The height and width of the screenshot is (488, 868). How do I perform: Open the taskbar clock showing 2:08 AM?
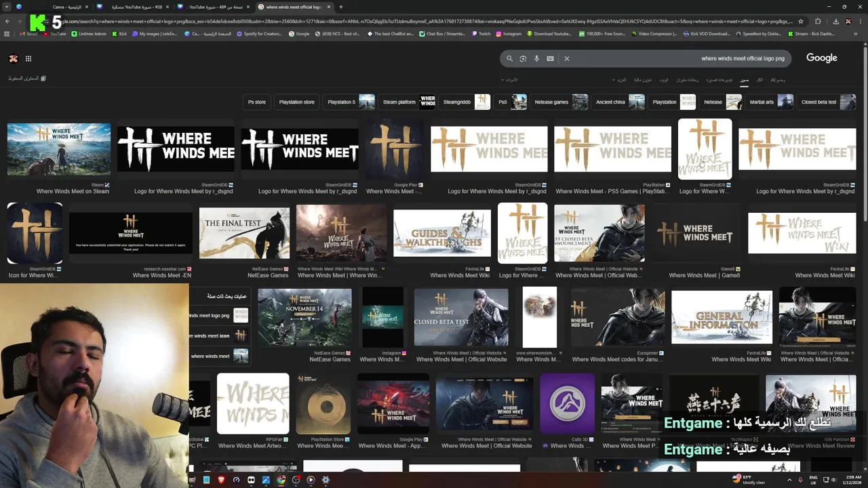(852, 480)
